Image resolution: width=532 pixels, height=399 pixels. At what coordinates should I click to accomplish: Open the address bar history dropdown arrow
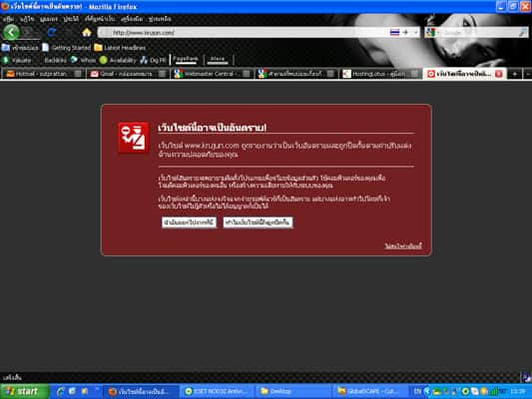[416, 33]
